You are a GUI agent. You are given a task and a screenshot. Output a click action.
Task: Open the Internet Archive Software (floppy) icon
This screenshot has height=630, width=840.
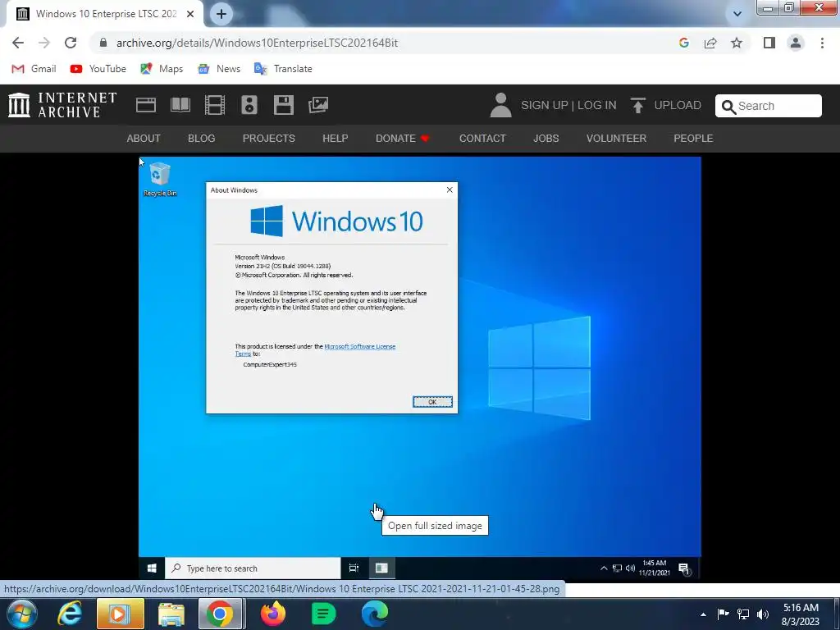[283, 105]
